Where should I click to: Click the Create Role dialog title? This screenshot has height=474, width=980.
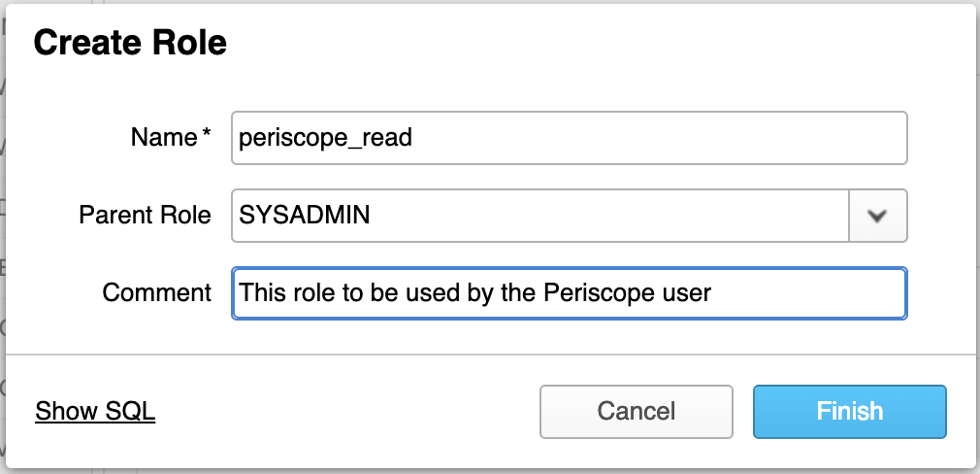click(130, 43)
